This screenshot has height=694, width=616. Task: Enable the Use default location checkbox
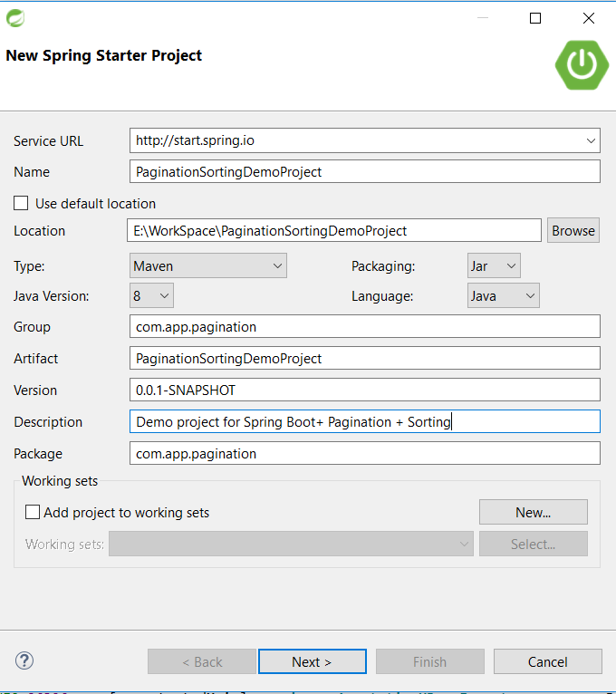(22, 204)
